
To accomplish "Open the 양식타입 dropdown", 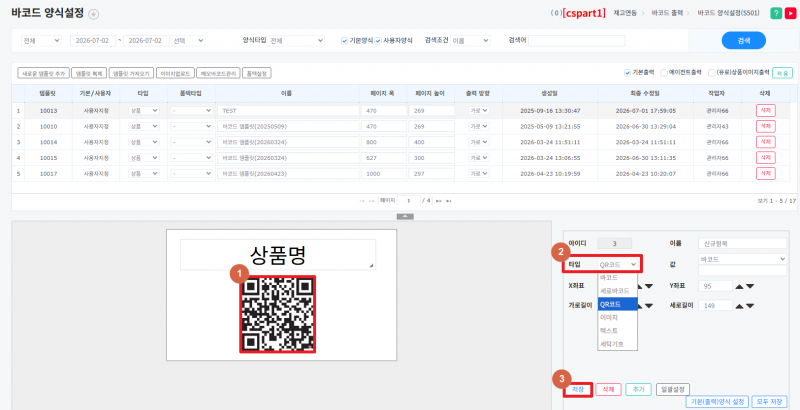I will pos(296,41).
